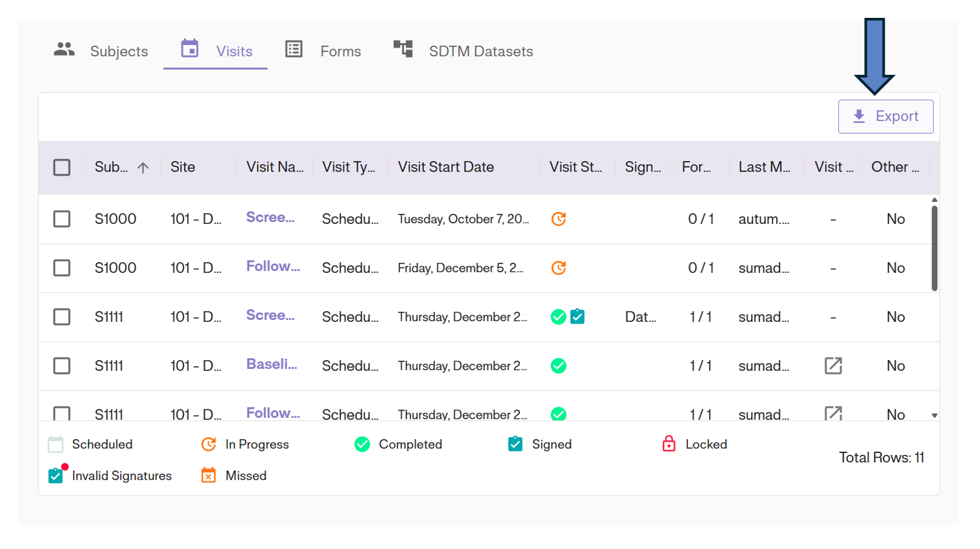
Task: Click the Completed checkmark icon in S1111 Baseline row
Action: (558, 366)
